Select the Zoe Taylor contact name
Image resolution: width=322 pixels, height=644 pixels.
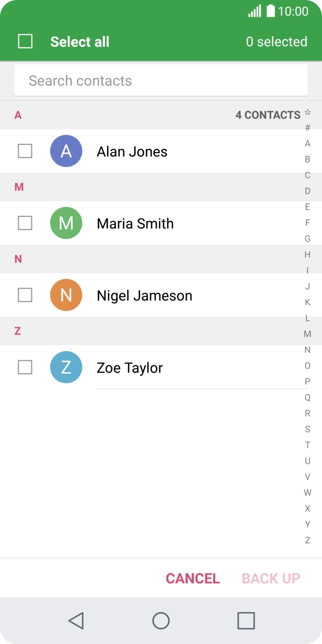pyautogui.click(x=130, y=368)
